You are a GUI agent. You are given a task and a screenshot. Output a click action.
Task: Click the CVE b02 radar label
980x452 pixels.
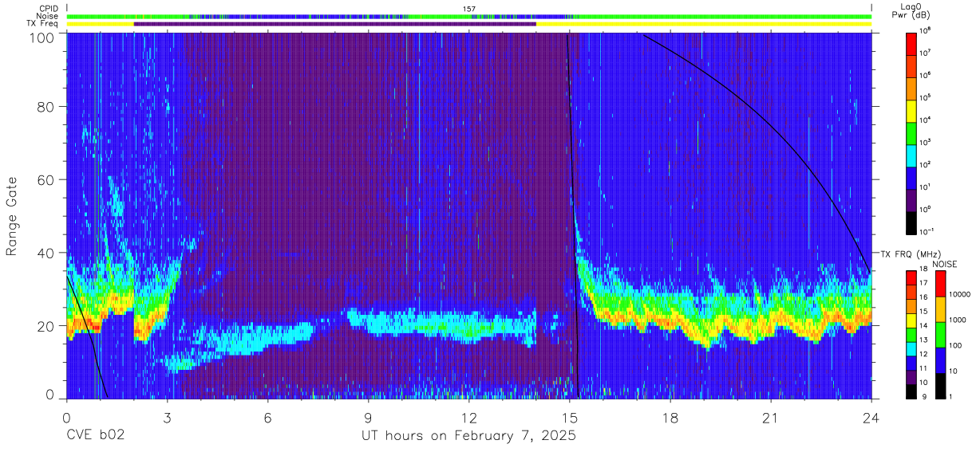pyautogui.click(x=95, y=436)
